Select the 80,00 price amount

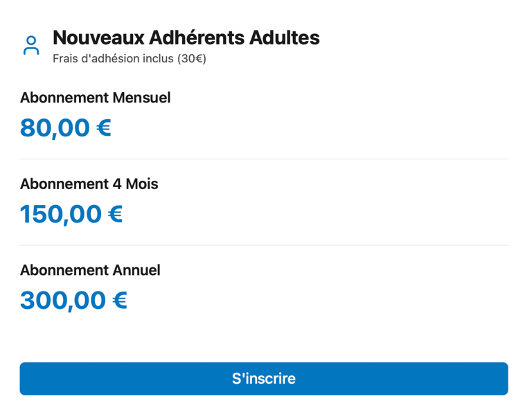[x=55, y=128]
